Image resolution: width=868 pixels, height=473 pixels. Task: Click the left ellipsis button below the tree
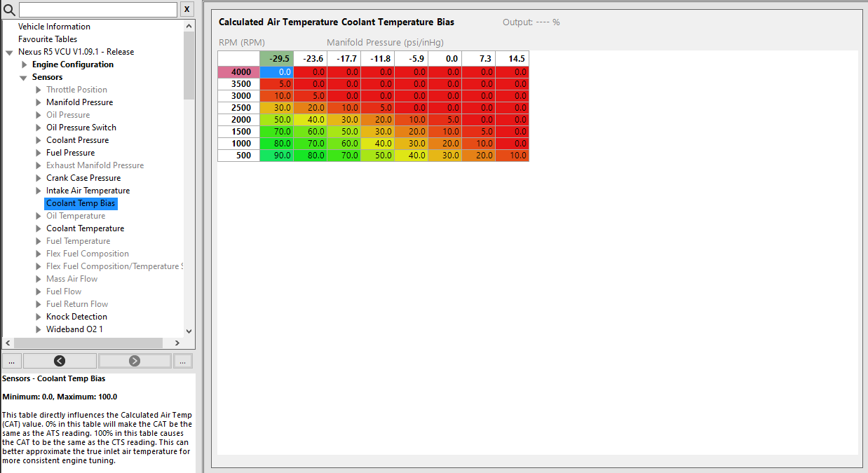coord(11,361)
